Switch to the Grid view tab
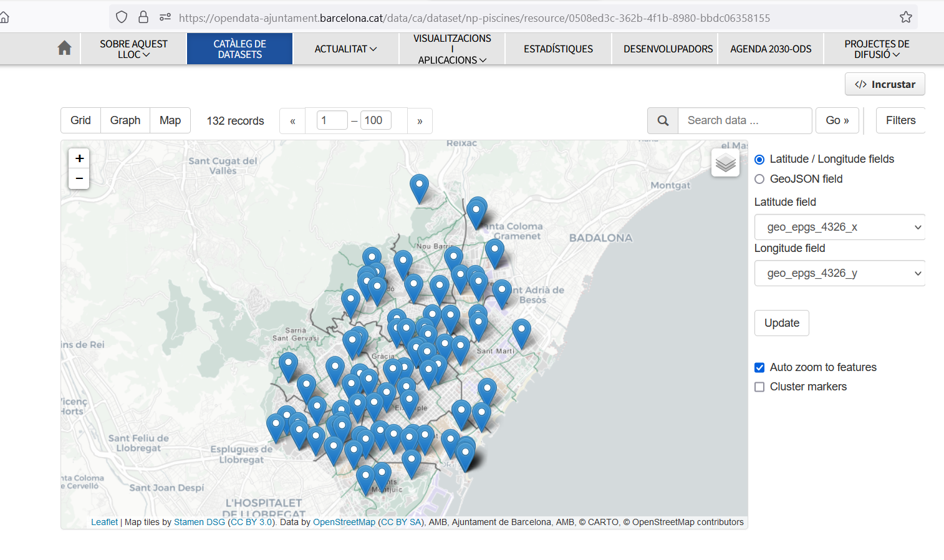The width and height of the screenshot is (944, 560). pyautogui.click(x=80, y=120)
